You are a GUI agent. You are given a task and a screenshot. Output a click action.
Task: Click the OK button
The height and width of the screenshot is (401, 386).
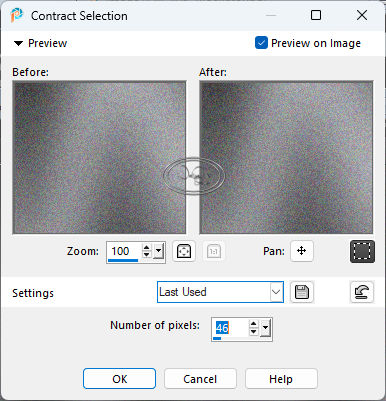(x=119, y=379)
